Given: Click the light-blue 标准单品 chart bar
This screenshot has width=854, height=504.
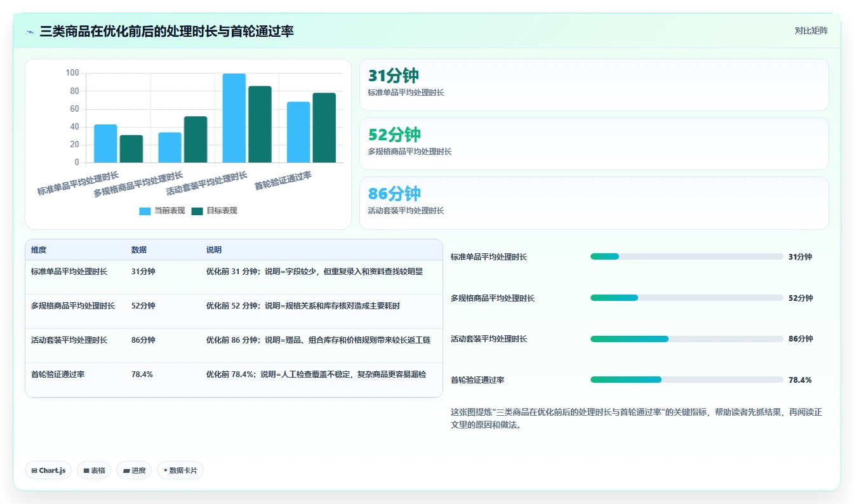Looking at the screenshot, I should tap(105, 143).
